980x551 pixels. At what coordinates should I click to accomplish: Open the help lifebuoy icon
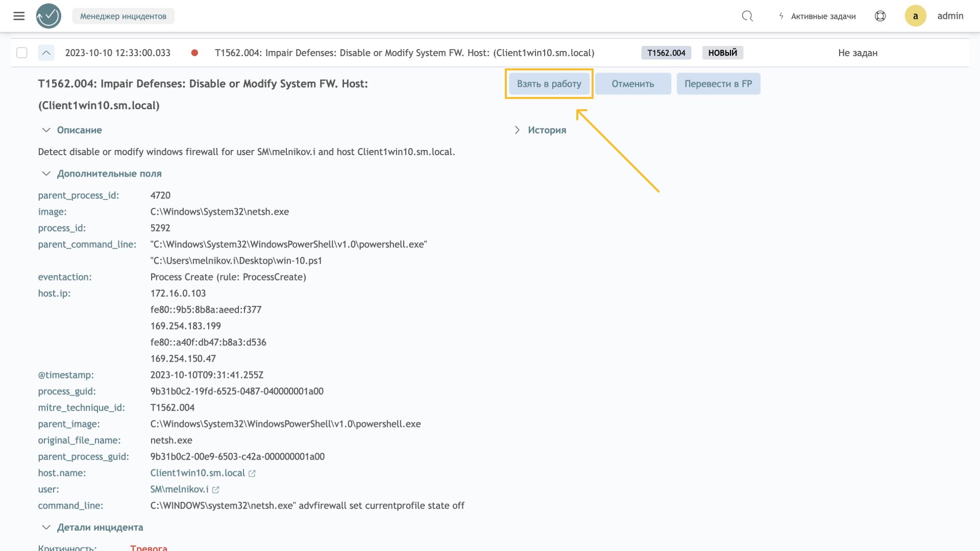(880, 16)
